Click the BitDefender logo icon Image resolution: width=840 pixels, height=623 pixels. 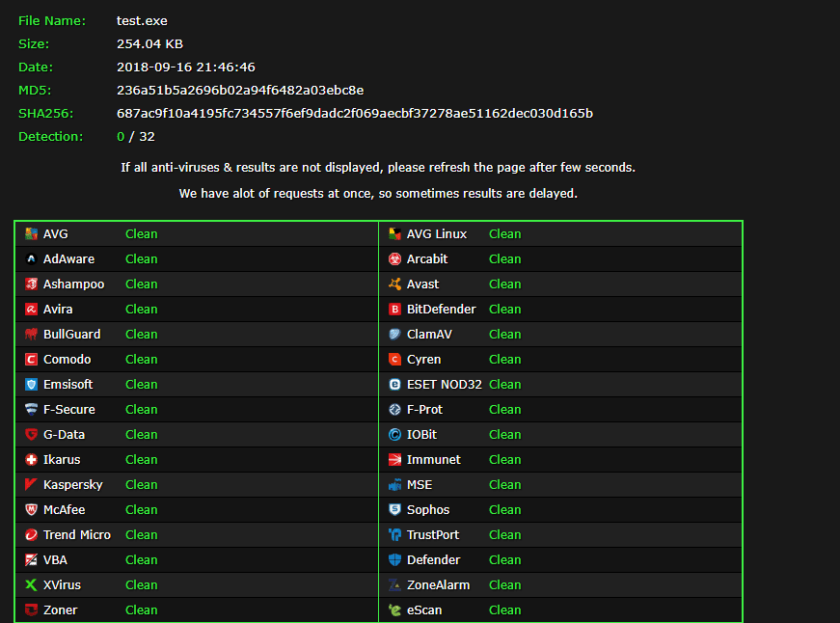click(394, 309)
